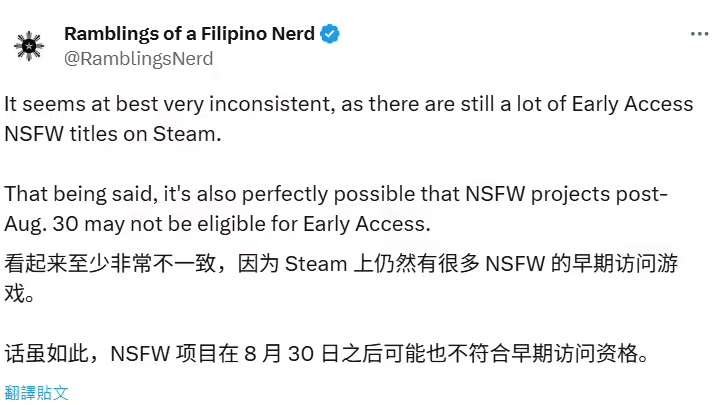Open the three-dot more options menu
This screenshot has height=405, width=718.
click(699, 34)
